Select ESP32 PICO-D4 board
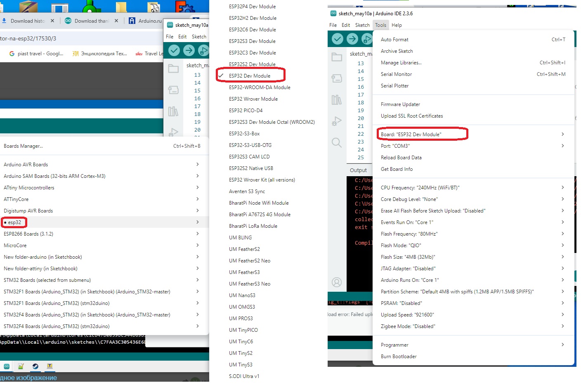The width and height of the screenshot is (581, 392). point(246,111)
